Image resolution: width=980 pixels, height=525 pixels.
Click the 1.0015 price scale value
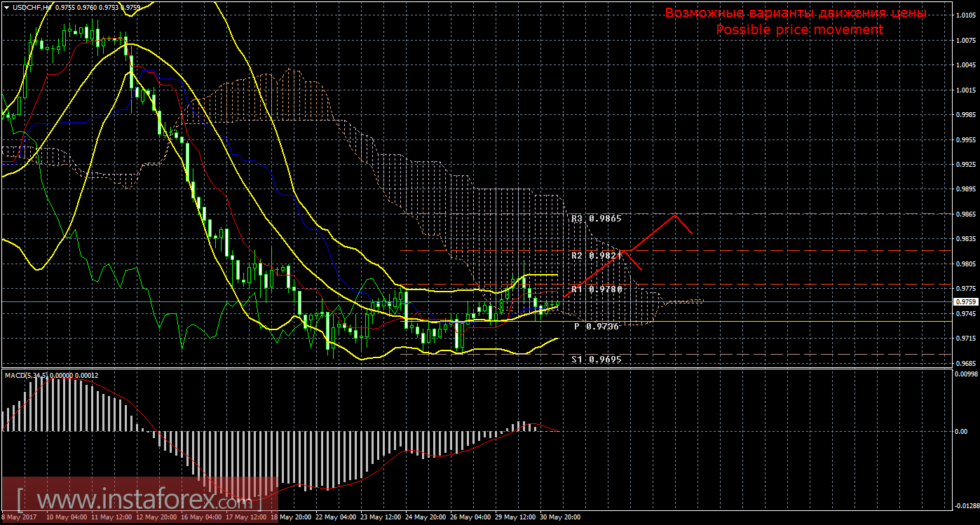[x=965, y=90]
